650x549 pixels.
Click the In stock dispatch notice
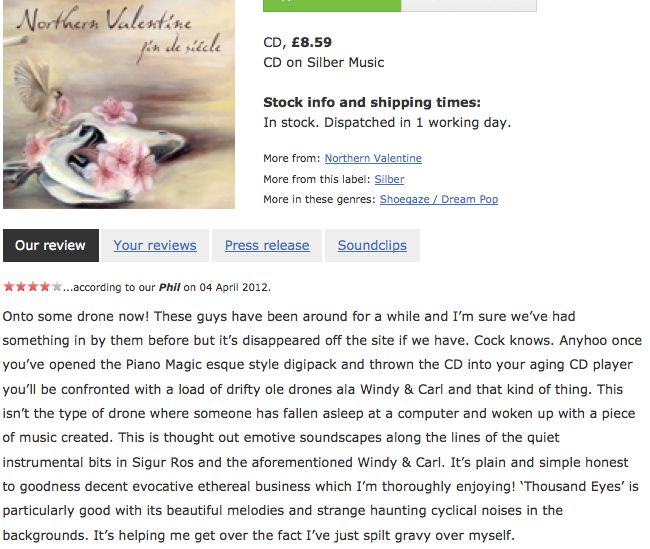pyautogui.click(x=386, y=123)
